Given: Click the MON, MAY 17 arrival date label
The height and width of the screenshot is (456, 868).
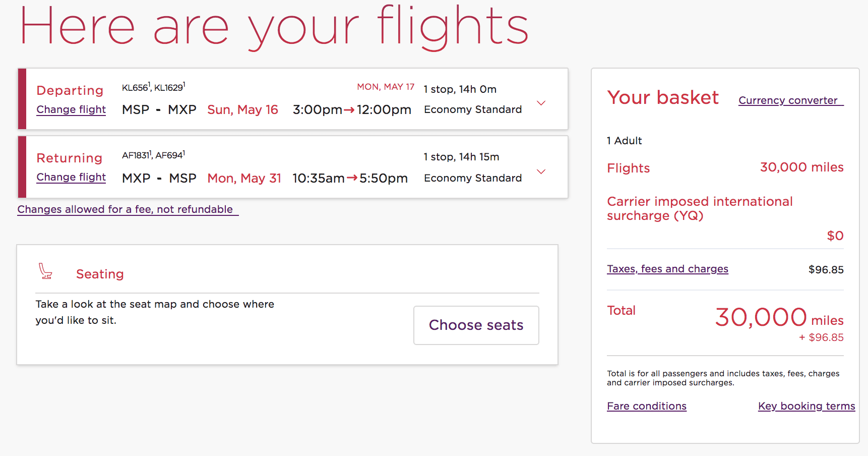Looking at the screenshot, I should pos(385,87).
